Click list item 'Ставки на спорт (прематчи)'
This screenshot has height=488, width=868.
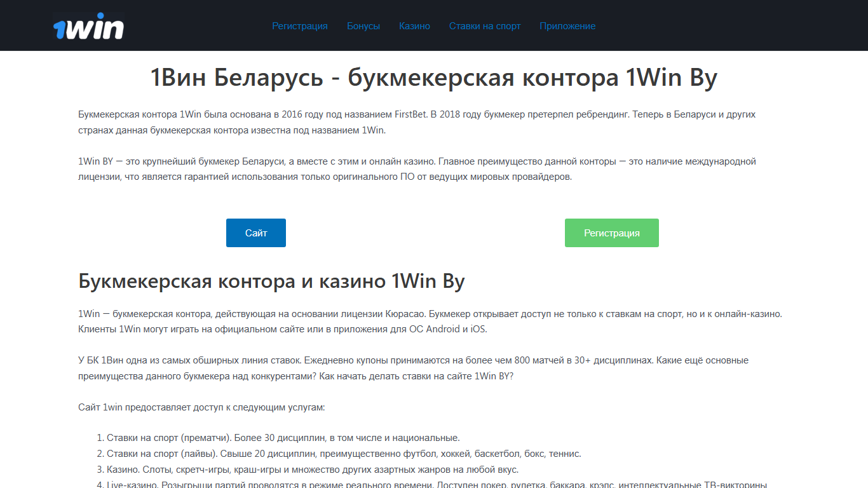click(283, 438)
